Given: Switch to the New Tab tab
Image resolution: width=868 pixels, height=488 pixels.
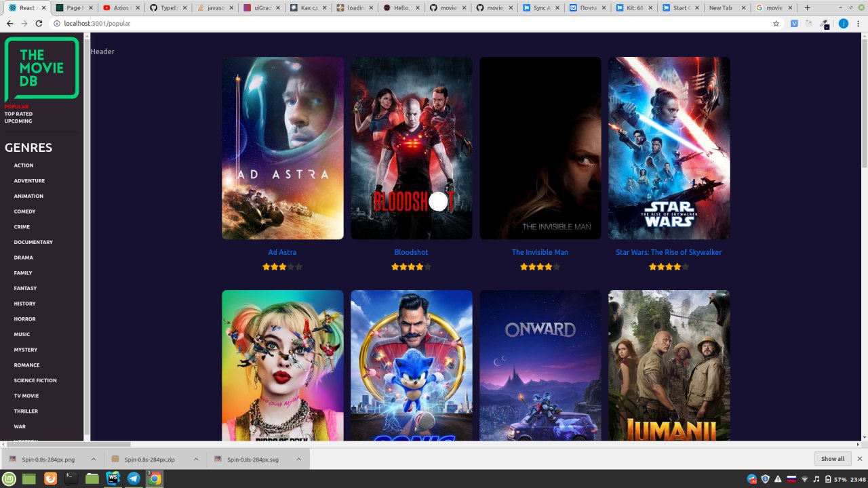Looking at the screenshot, I should point(726,7).
